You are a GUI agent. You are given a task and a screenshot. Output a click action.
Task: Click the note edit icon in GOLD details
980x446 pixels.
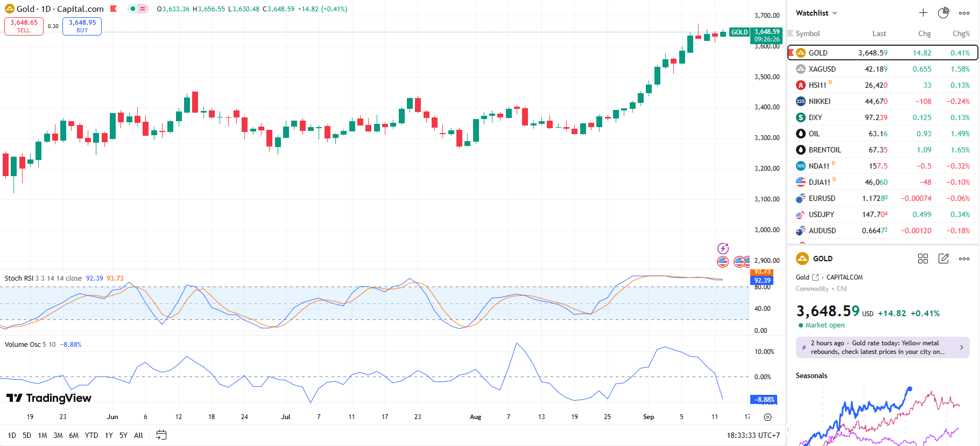pos(943,259)
